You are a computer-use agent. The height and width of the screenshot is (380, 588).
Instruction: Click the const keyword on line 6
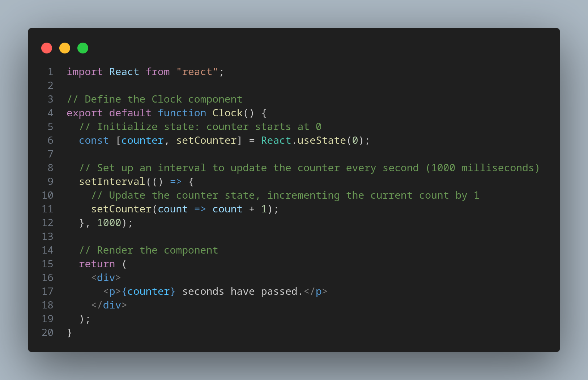pos(94,141)
